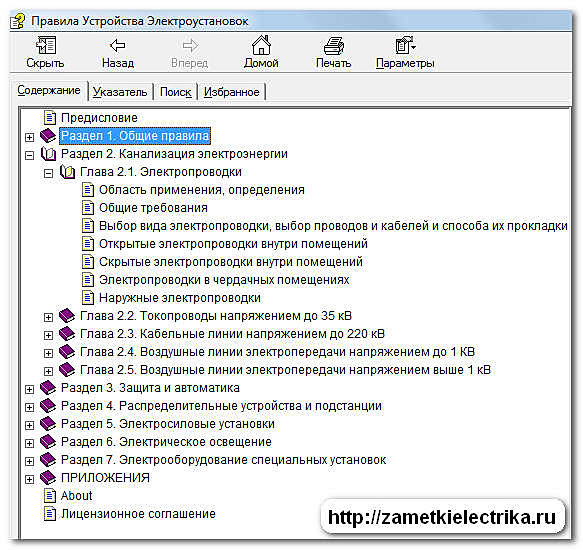
Task: Collapse Глава 2.1. Электропроводки node
Action: pyautogui.click(x=48, y=173)
